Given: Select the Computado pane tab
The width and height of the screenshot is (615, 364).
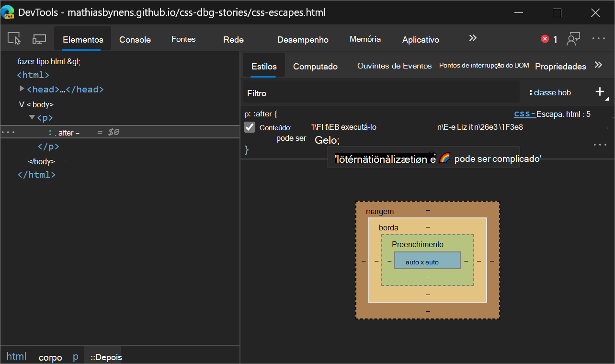Looking at the screenshot, I should tap(315, 67).
